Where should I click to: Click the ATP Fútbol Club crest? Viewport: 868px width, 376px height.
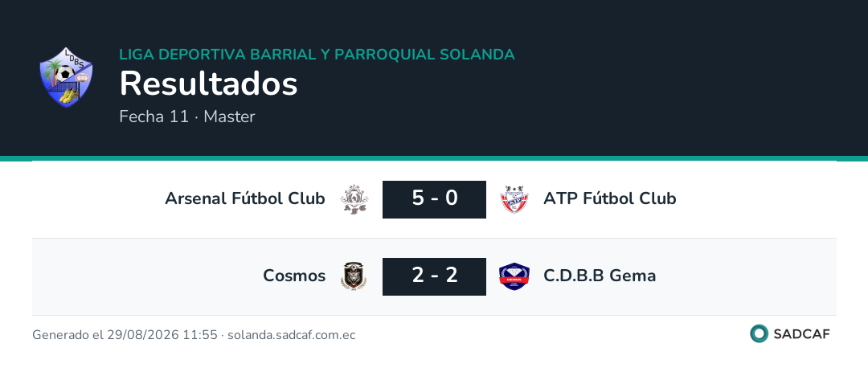click(x=514, y=199)
